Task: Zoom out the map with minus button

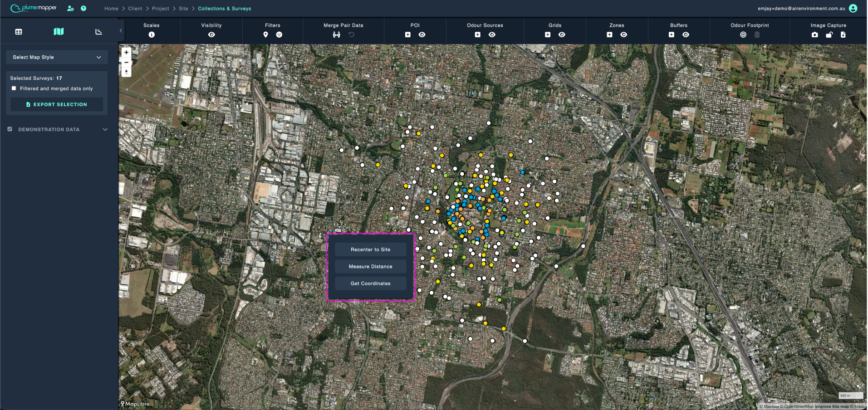Action: tap(127, 62)
